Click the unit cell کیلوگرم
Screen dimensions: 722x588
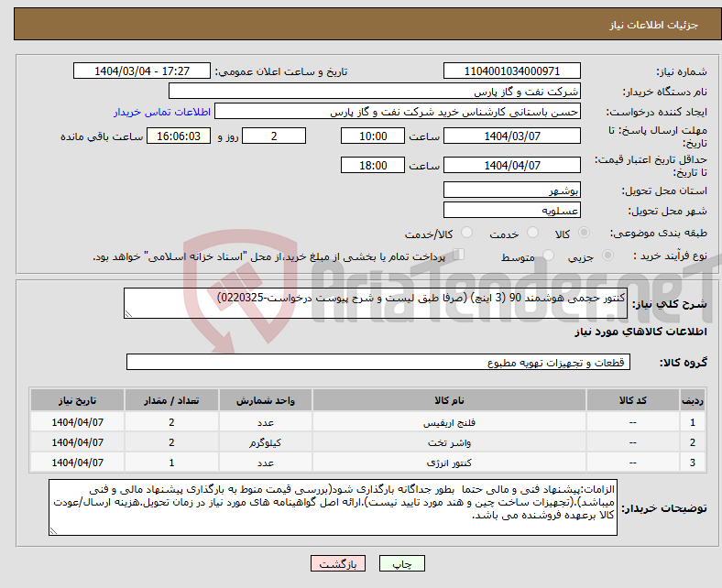click(266, 442)
